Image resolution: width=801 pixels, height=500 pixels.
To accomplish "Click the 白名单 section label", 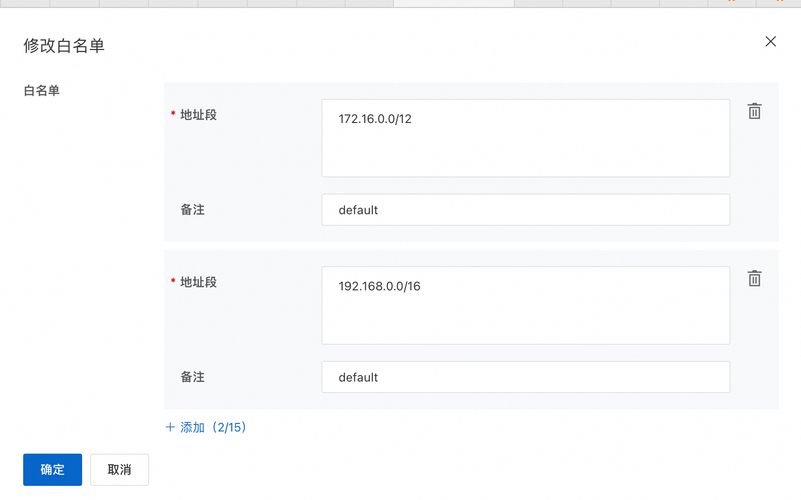I will coord(42,90).
